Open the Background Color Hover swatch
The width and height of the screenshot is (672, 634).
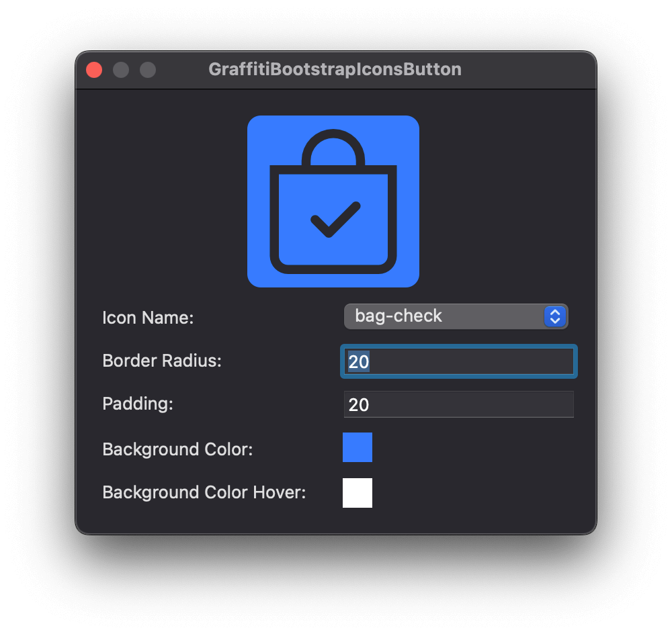pyautogui.click(x=358, y=493)
